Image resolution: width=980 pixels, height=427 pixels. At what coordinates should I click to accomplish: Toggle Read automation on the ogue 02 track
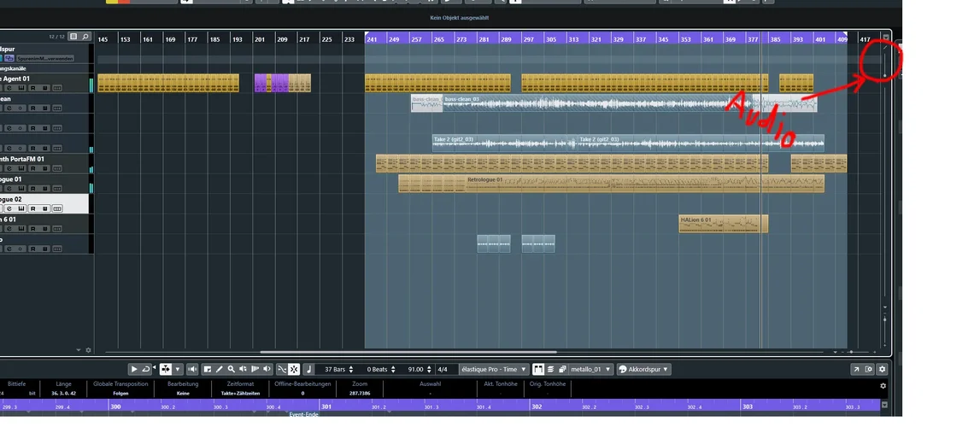coord(33,208)
